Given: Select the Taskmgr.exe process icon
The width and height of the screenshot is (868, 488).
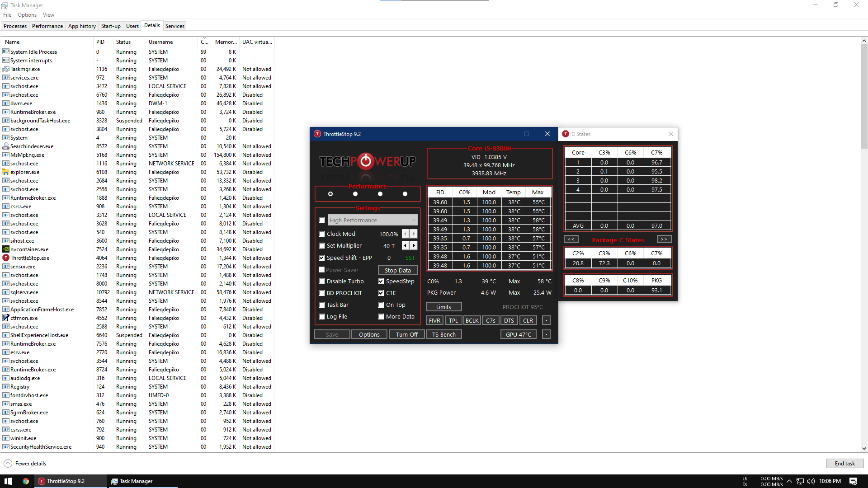Looking at the screenshot, I should tap(6, 69).
